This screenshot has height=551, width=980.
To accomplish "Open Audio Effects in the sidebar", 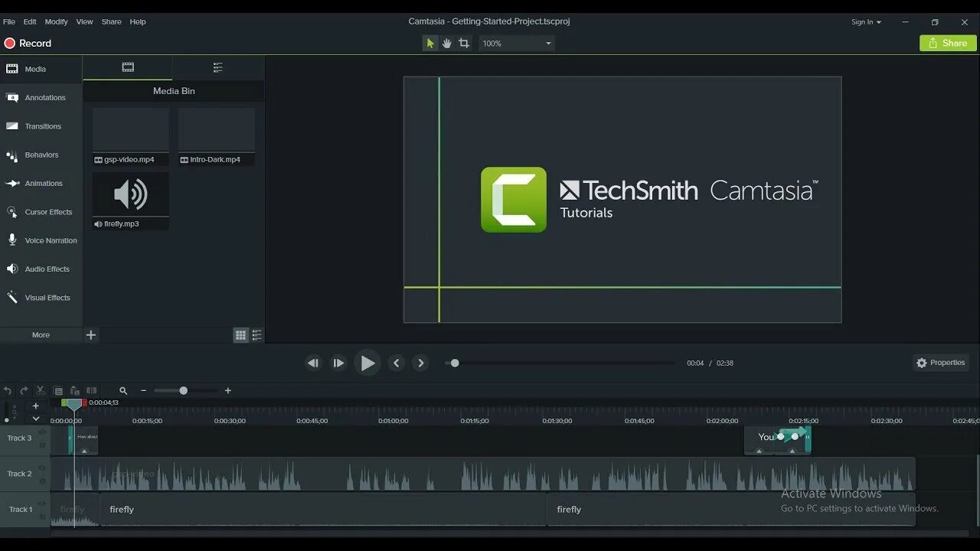I will (41, 269).
